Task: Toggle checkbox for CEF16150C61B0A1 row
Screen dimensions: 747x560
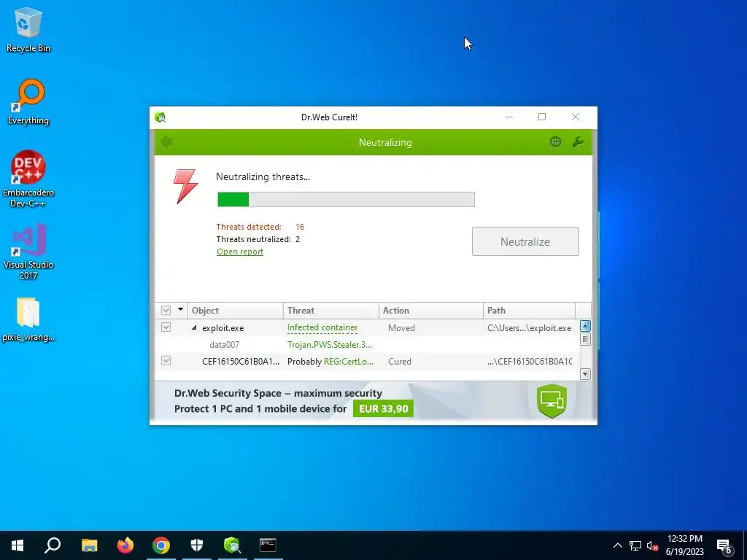Action: click(166, 360)
